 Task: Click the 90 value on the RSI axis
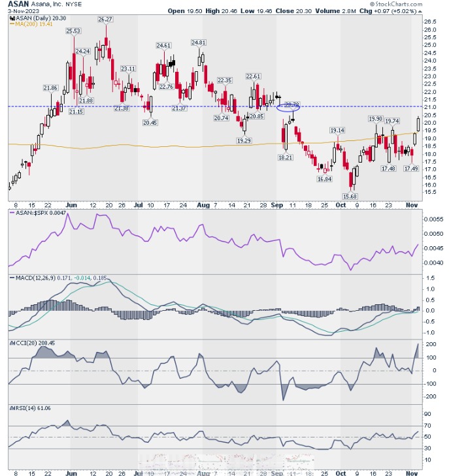(427, 414)
